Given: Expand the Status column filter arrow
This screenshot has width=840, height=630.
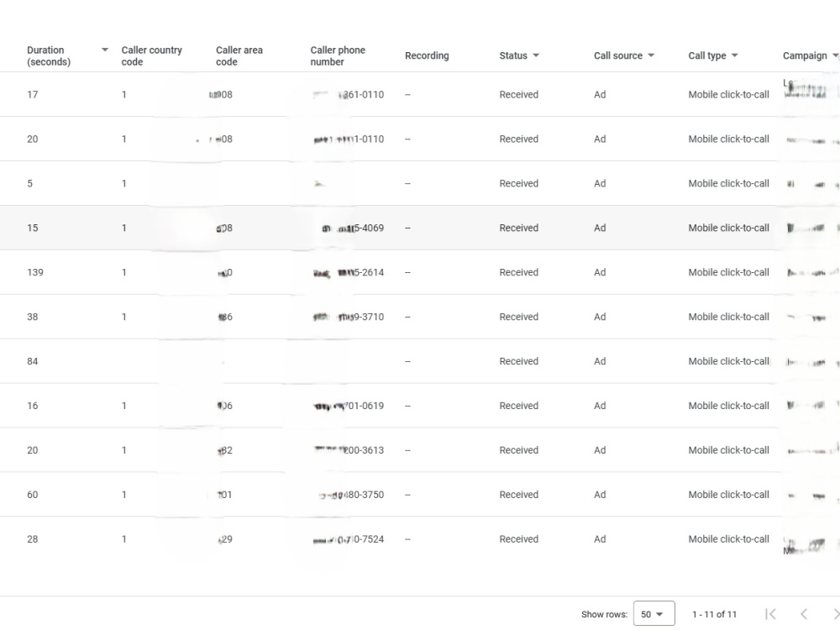Looking at the screenshot, I should coord(536,55).
